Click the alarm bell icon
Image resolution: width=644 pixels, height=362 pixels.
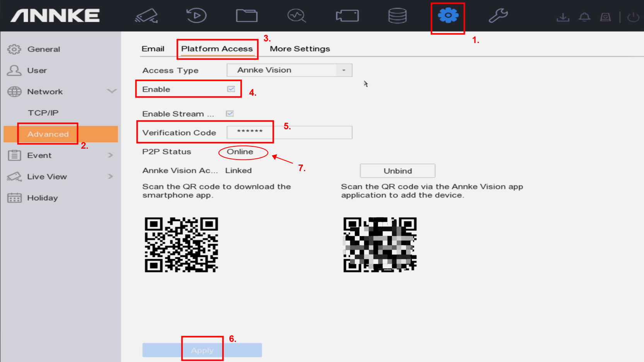tap(584, 17)
